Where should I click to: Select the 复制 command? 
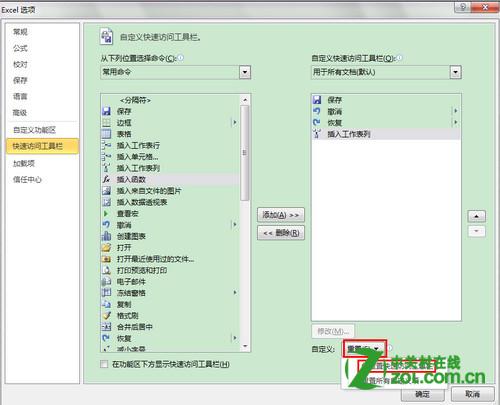pos(170,304)
